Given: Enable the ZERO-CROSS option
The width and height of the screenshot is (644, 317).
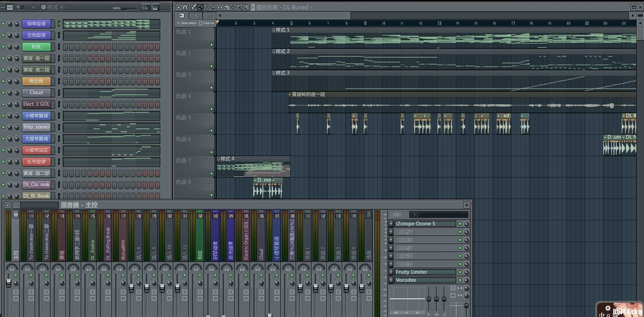Looking at the screenshot, I should [x=187, y=23].
